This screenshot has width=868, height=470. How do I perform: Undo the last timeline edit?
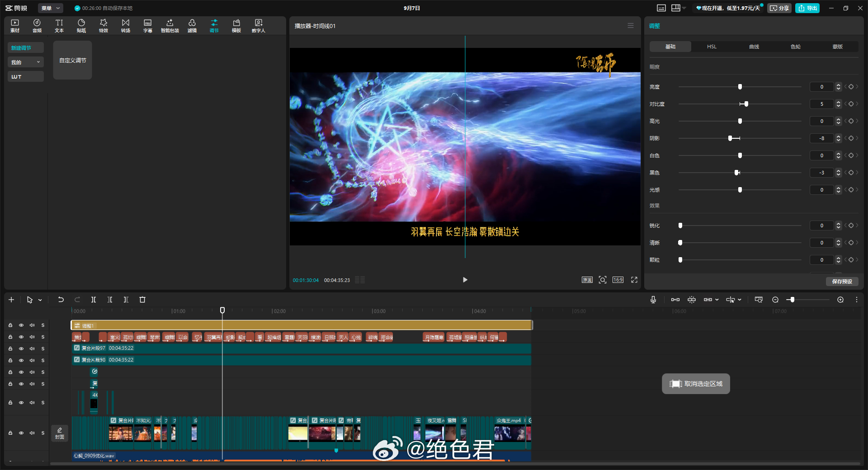(61, 300)
